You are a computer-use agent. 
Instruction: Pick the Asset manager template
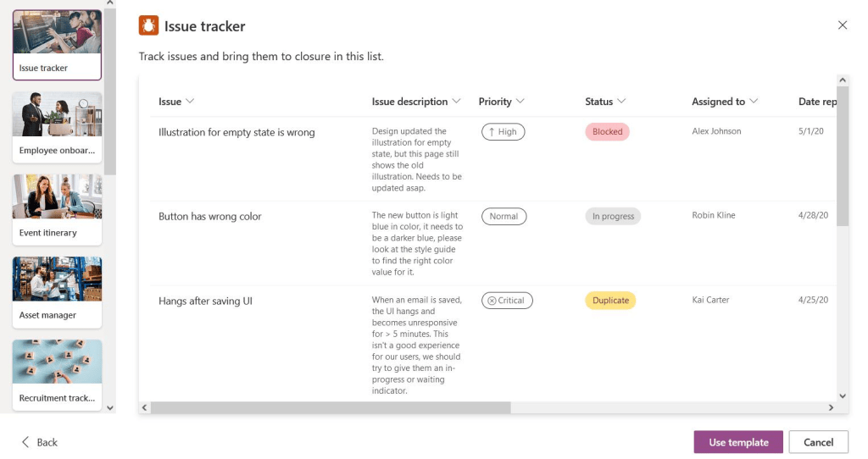tap(57, 291)
